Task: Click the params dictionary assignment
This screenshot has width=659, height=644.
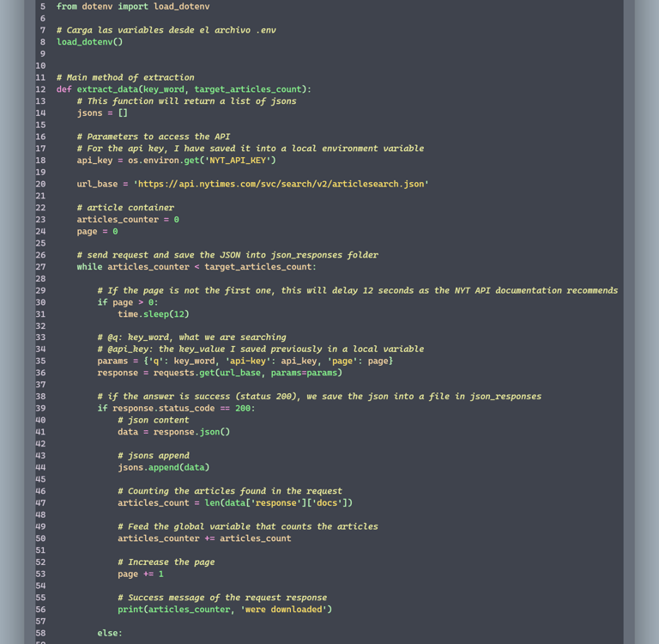Action: click(x=245, y=361)
